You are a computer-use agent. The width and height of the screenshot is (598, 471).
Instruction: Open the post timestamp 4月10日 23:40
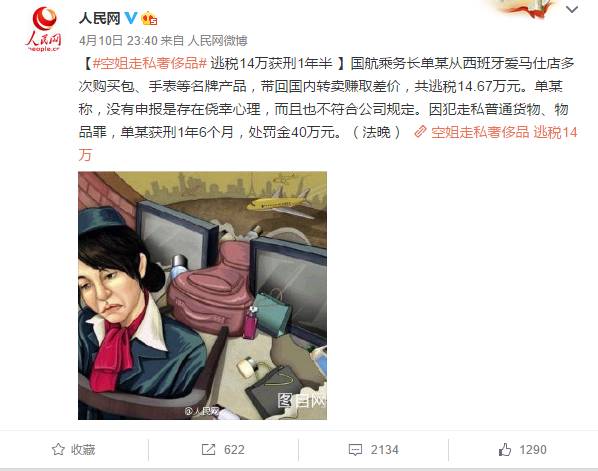pos(118,40)
